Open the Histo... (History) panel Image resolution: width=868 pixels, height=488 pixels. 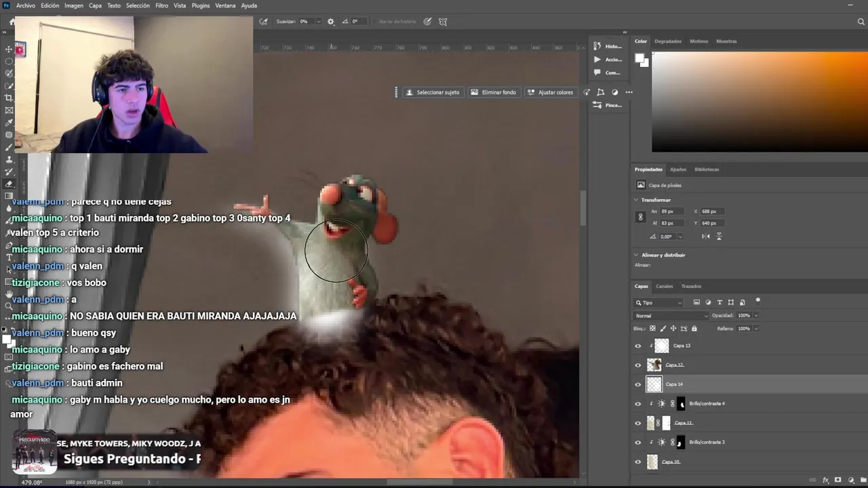608,46
